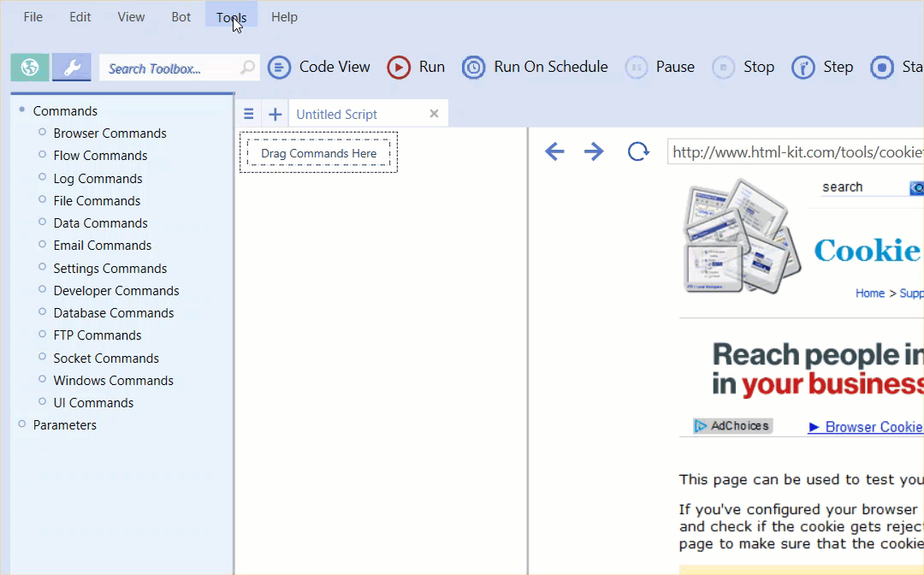This screenshot has height=575, width=924.
Task: Click the Stop icon
Action: [724, 67]
